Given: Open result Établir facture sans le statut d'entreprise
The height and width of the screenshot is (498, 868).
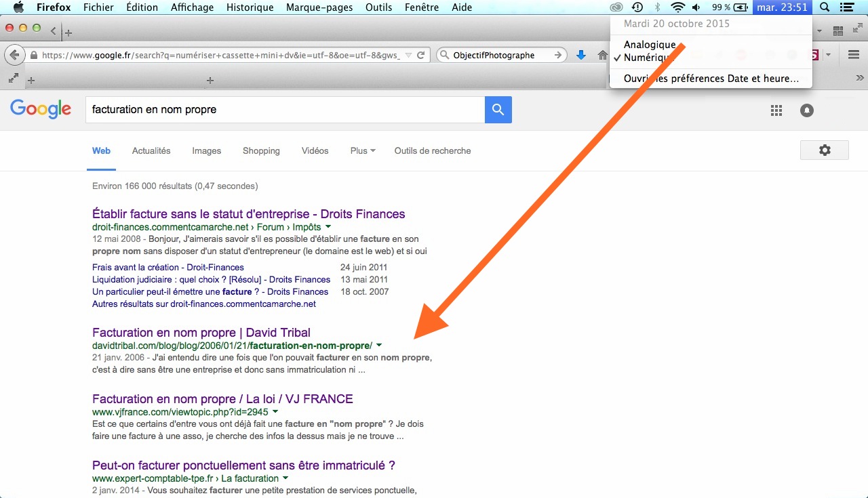Looking at the screenshot, I should pyautogui.click(x=248, y=214).
